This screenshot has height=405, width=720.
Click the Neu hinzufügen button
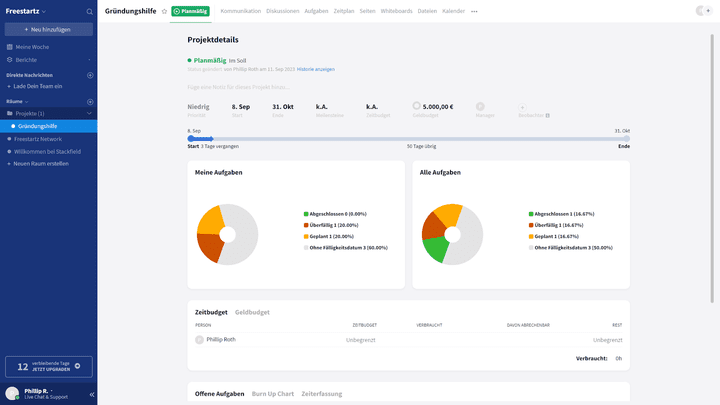49,29
